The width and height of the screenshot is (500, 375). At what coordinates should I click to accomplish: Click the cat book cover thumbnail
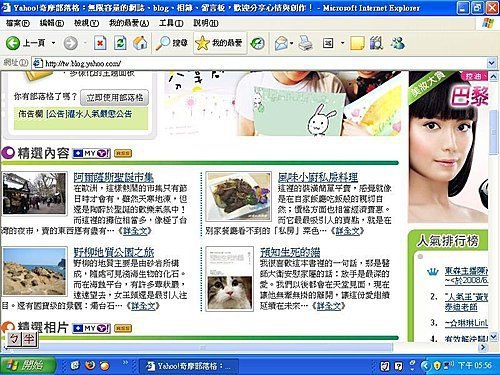coord(229,279)
